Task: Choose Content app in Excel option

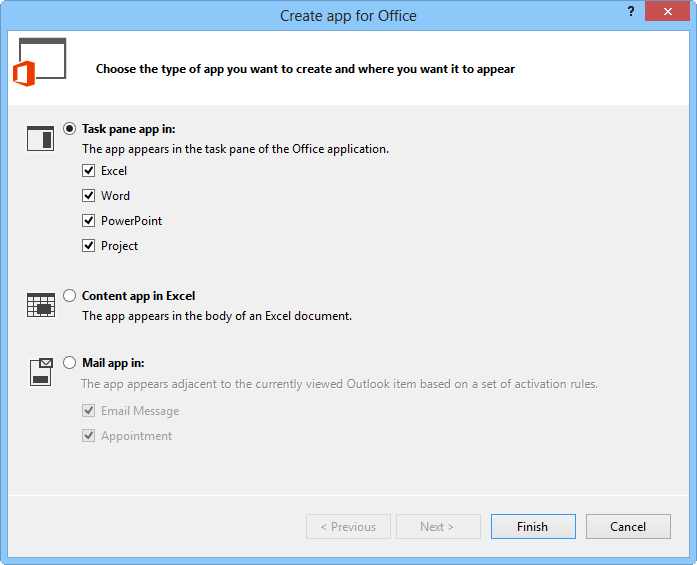Action: [69, 296]
